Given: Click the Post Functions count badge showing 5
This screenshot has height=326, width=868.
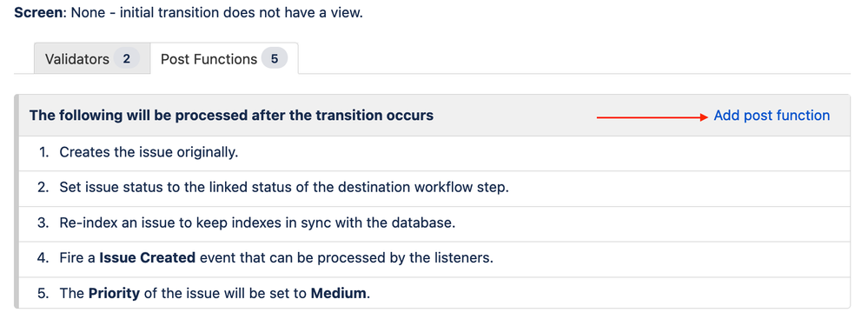Looking at the screenshot, I should click(x=275, y=58).
